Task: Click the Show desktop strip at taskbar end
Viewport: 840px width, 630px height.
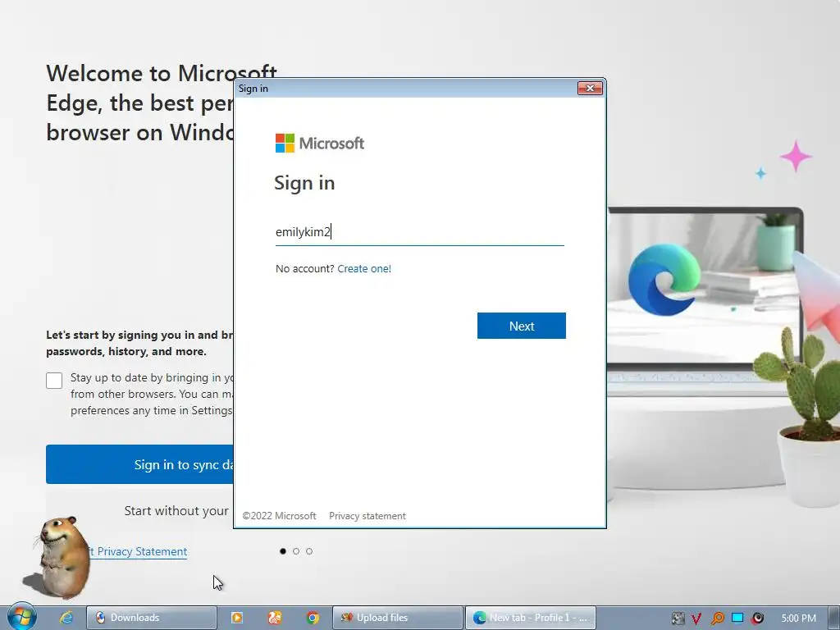Action: click(x=834, y=618)
